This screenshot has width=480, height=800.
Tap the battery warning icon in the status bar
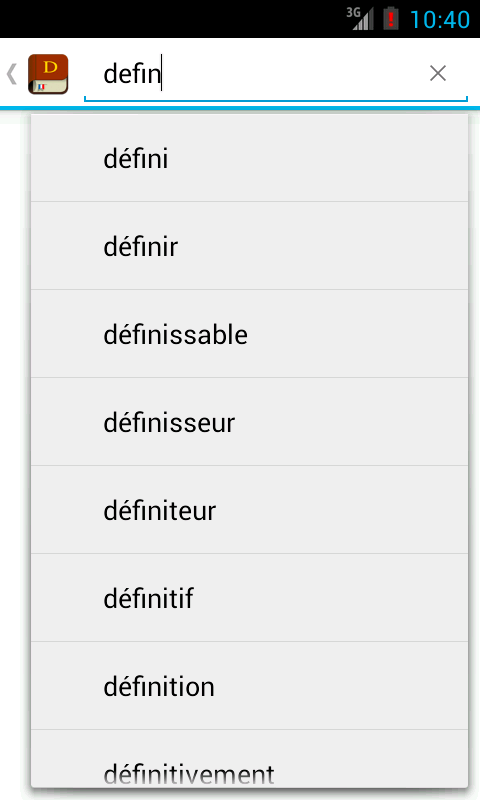[x=391, y=19]
